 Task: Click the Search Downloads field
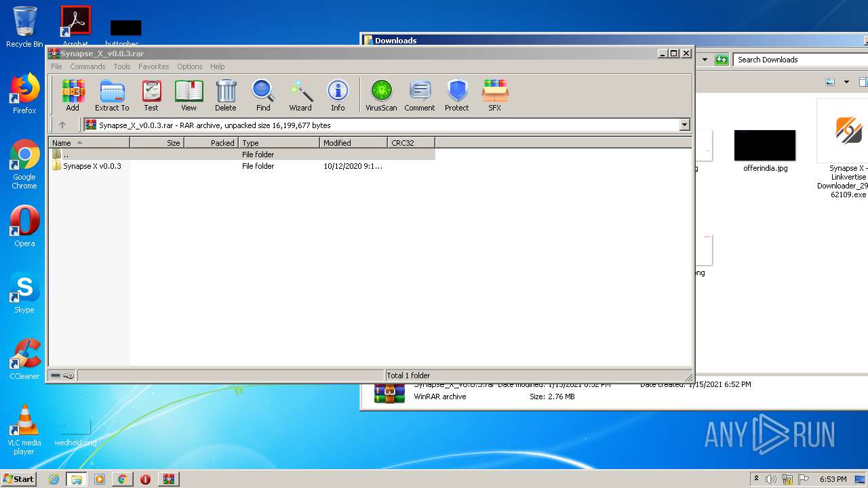[x=800, y=60]
